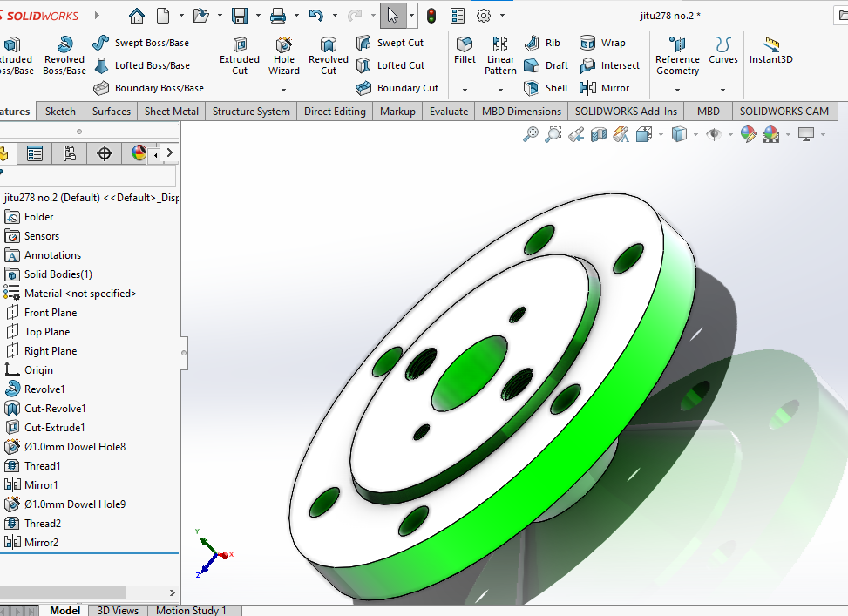Save the document with the floppy disk icon

point(240,16)
